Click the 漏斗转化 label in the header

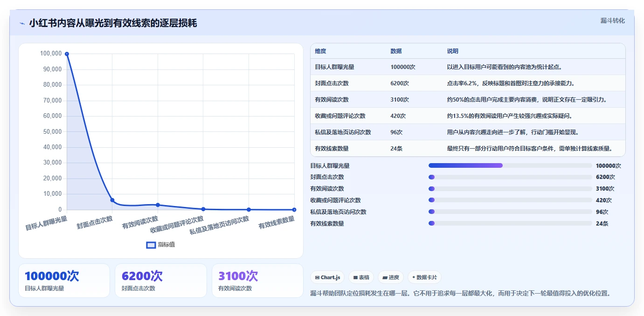pyautogui.click(x=612, y=21)
